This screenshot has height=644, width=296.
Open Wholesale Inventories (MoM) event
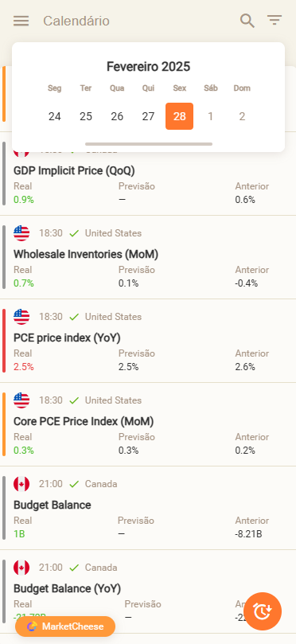tap(148, 257)
